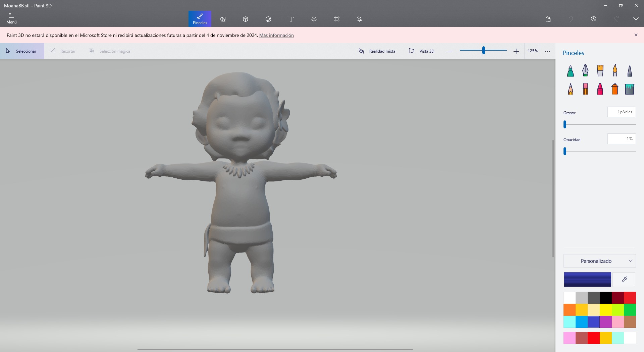This screenshot has width=644, height=352.
Task: Pick the dark red swatch
Action: coord(618,298)
